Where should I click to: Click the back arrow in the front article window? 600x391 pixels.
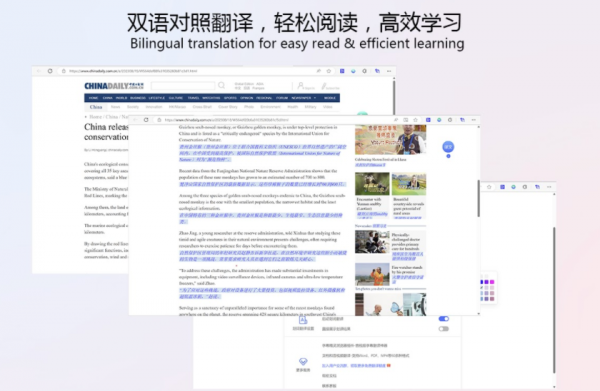click(x=135, y=120)
